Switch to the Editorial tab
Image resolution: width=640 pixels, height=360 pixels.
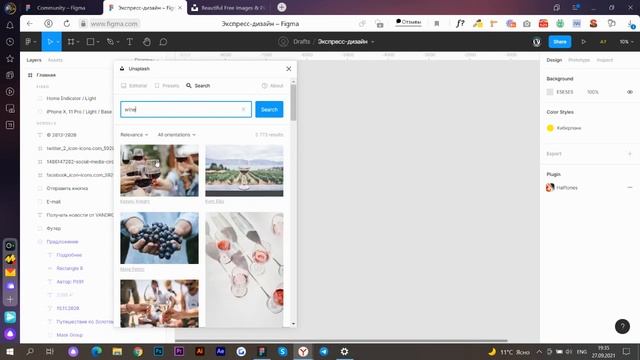134,86
